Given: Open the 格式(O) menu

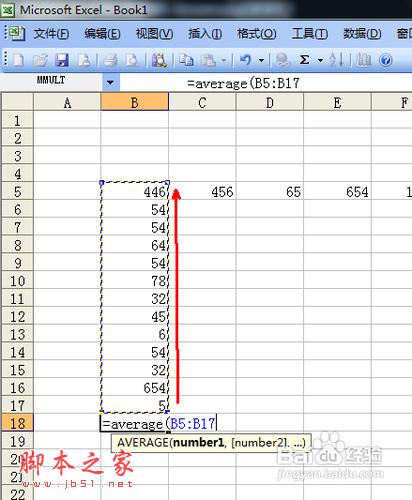Looking at the screenshot, I should coord(256,34).
